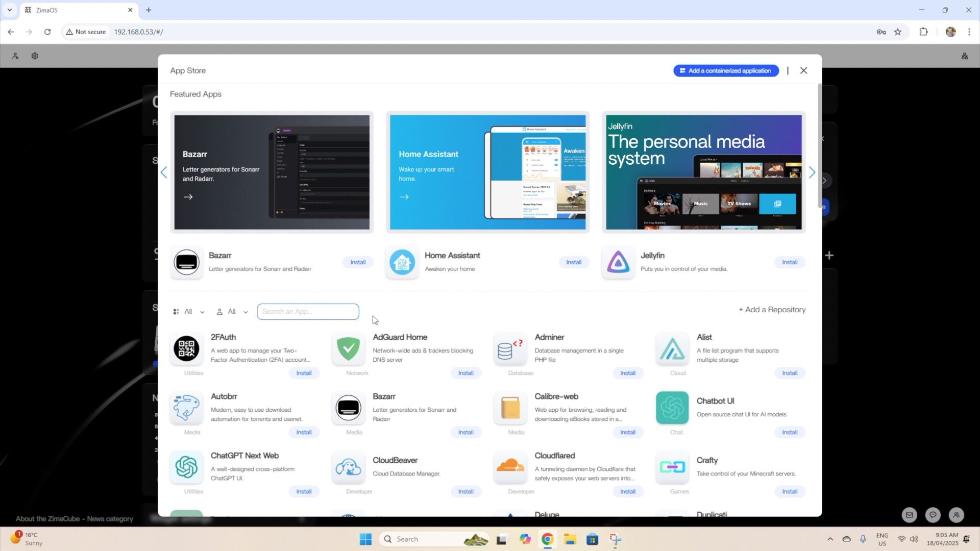Screen dimensions: 980x551
Task: Open settings gear in ZimaOS top bar
Action: (35, 56)
